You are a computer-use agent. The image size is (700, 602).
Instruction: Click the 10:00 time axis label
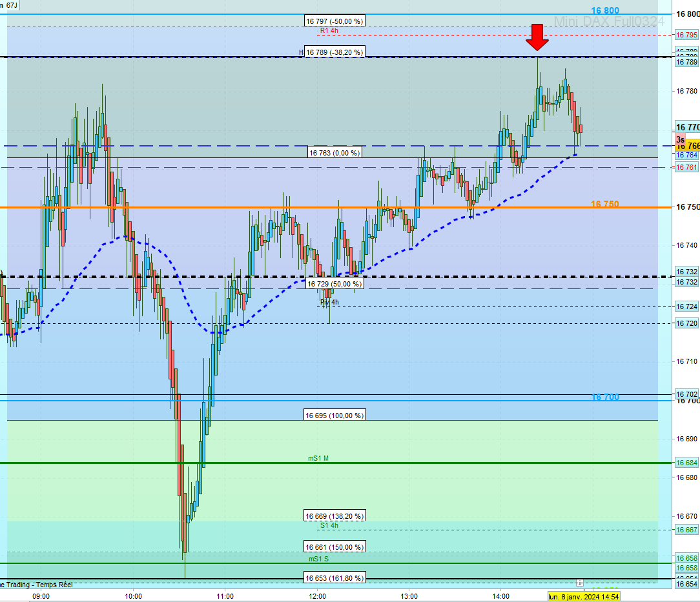pos(133,596)
